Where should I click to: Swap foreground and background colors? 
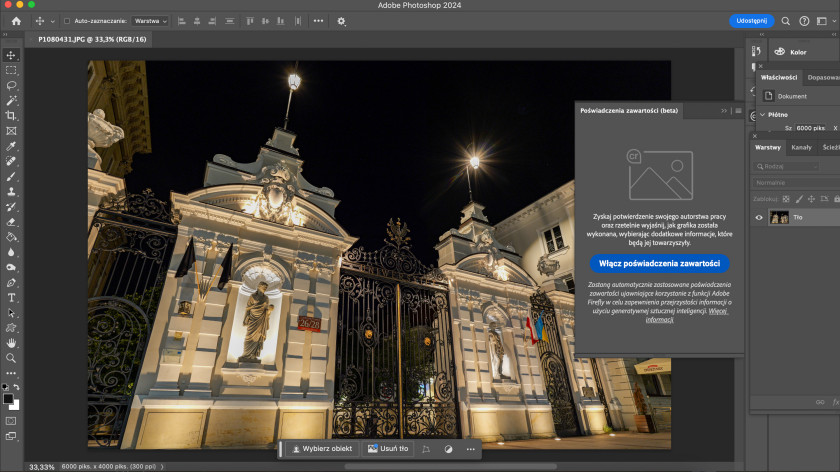click(x=17, y=387)
